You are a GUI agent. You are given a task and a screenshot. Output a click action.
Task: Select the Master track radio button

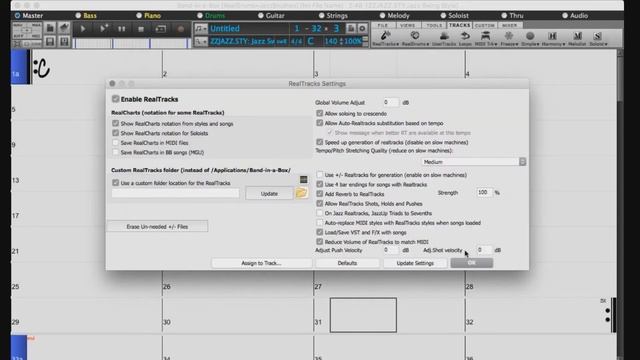[x=17, y=16]
